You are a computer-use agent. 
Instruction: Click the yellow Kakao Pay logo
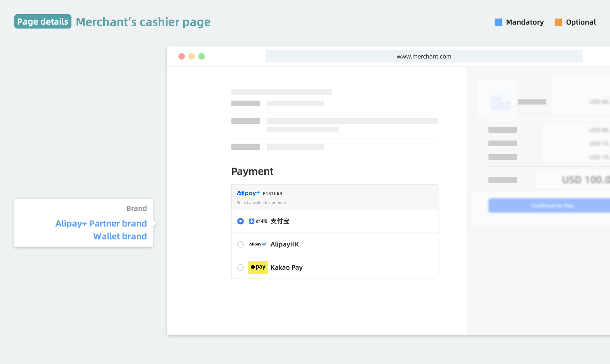(x=258, y=267)
